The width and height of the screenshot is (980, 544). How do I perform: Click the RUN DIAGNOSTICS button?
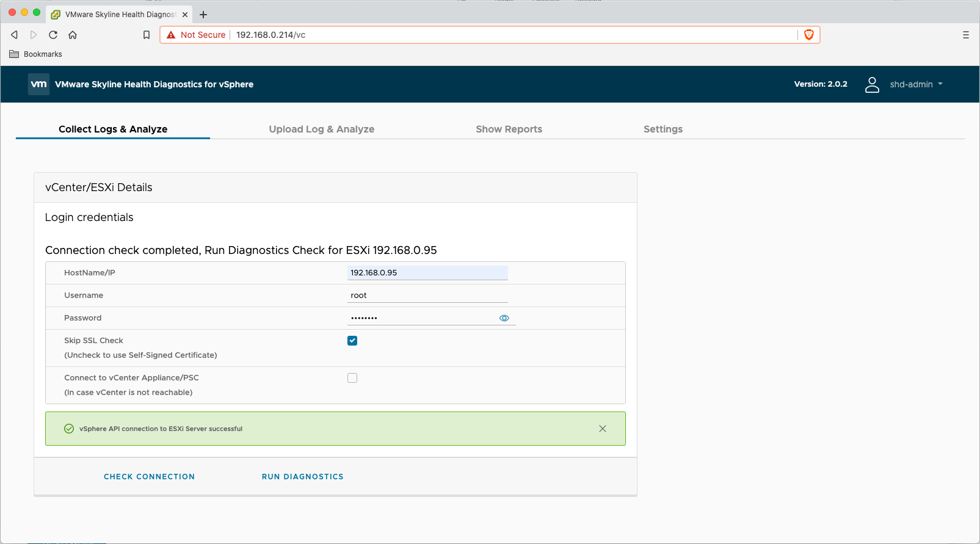coord(303,477)
